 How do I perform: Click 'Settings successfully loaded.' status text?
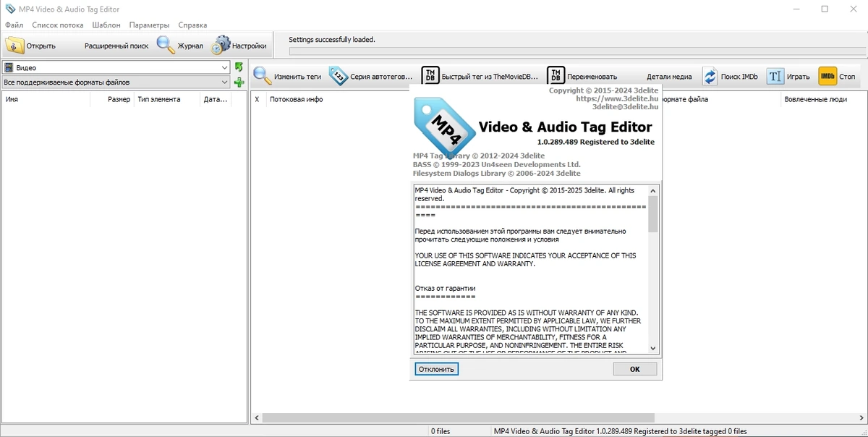(332, 40)
